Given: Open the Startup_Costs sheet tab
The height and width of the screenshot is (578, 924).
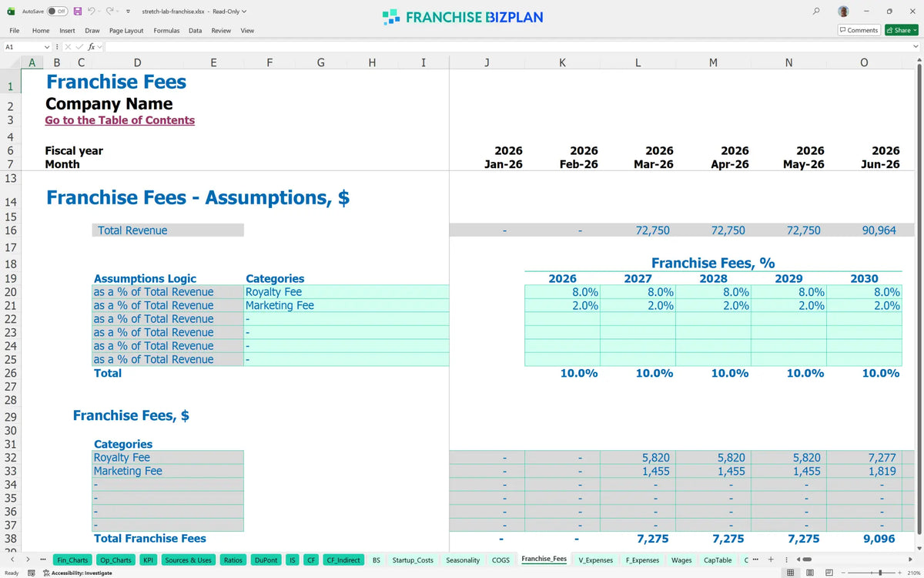Looking at the screenshot, I should point(413,560).
